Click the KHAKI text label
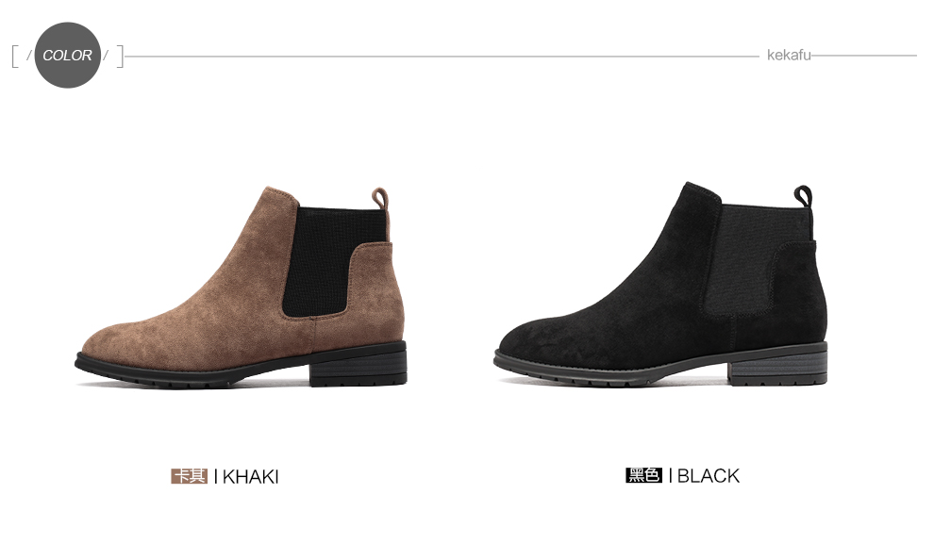 pos(250,477)
